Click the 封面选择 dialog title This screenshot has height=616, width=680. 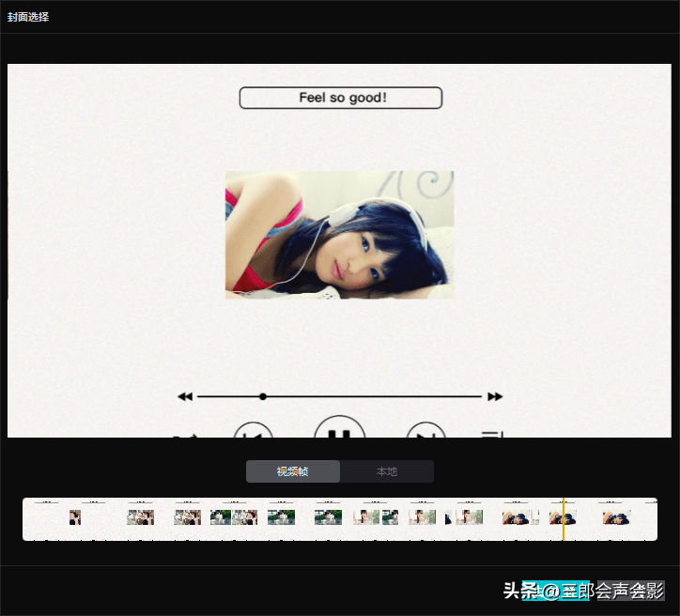click(x=28, y=17)
